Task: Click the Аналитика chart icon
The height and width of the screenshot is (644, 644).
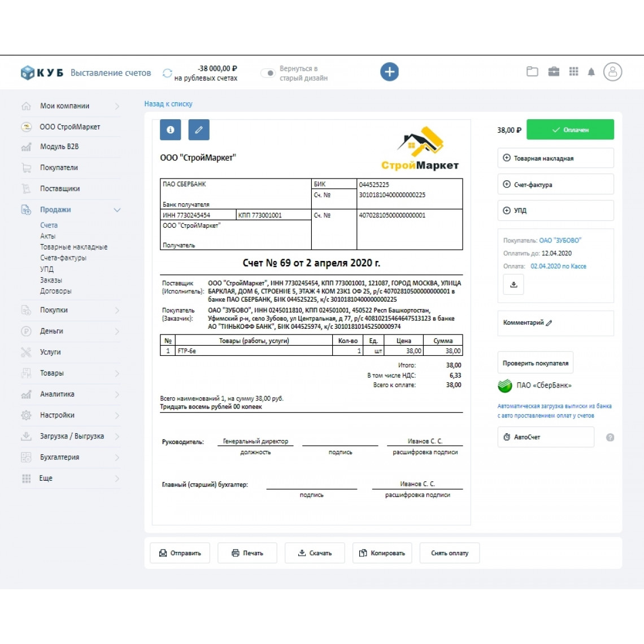Action: [27, 394]
